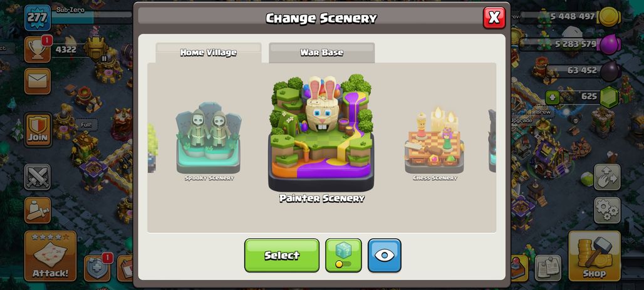
Task: Choose the Chess Scenery thumbnail
Action: 435,142
